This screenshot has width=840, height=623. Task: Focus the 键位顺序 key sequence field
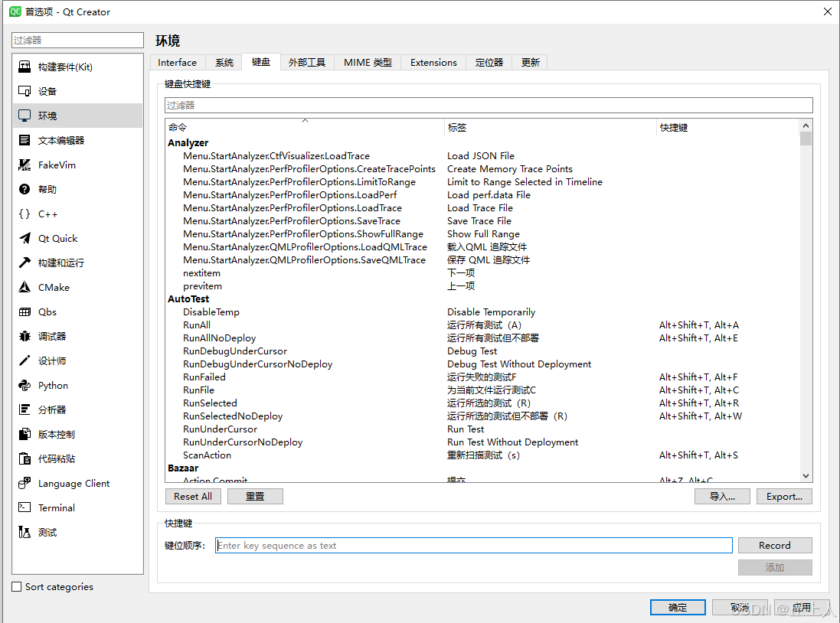(x=473, y=546)
